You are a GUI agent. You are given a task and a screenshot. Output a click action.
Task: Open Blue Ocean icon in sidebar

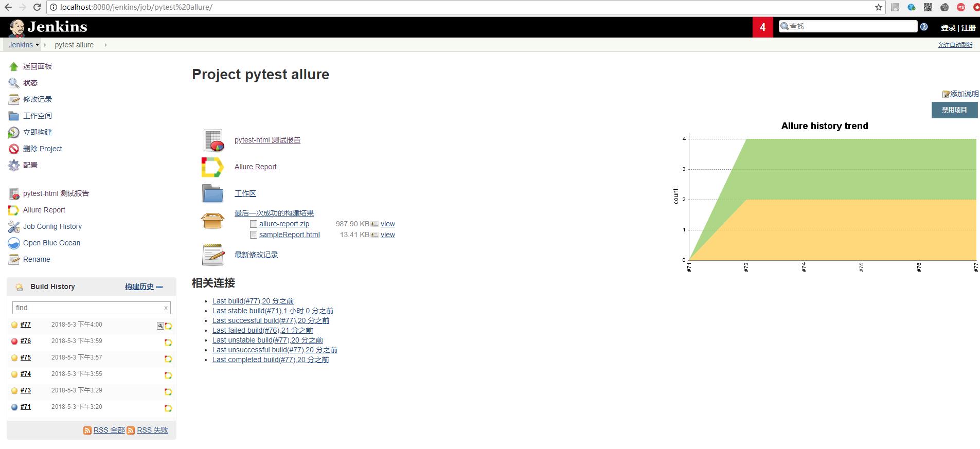tap(14, 243)
